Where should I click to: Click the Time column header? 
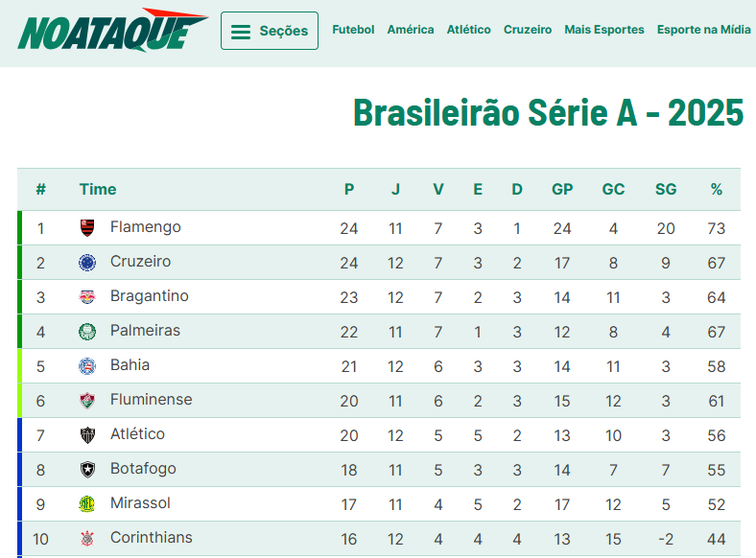point(98,190)
